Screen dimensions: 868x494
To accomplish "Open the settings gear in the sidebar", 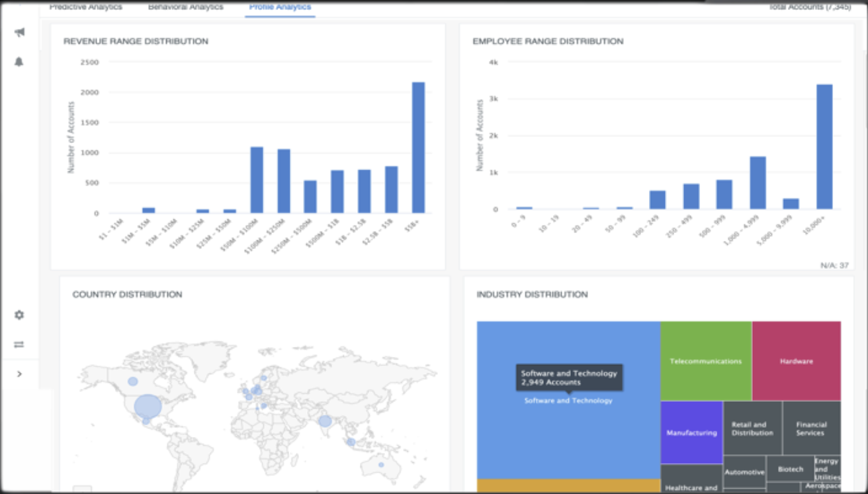I will (x=19, y=315).
